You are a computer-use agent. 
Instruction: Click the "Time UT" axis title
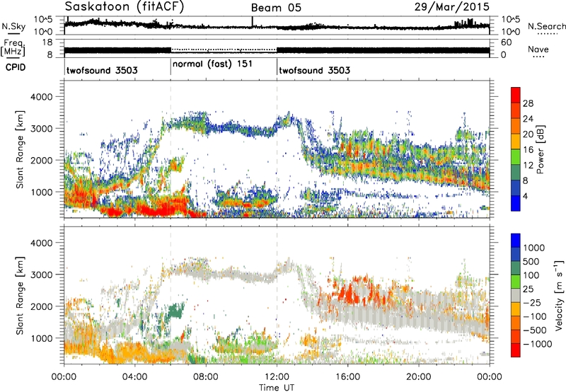277,388
